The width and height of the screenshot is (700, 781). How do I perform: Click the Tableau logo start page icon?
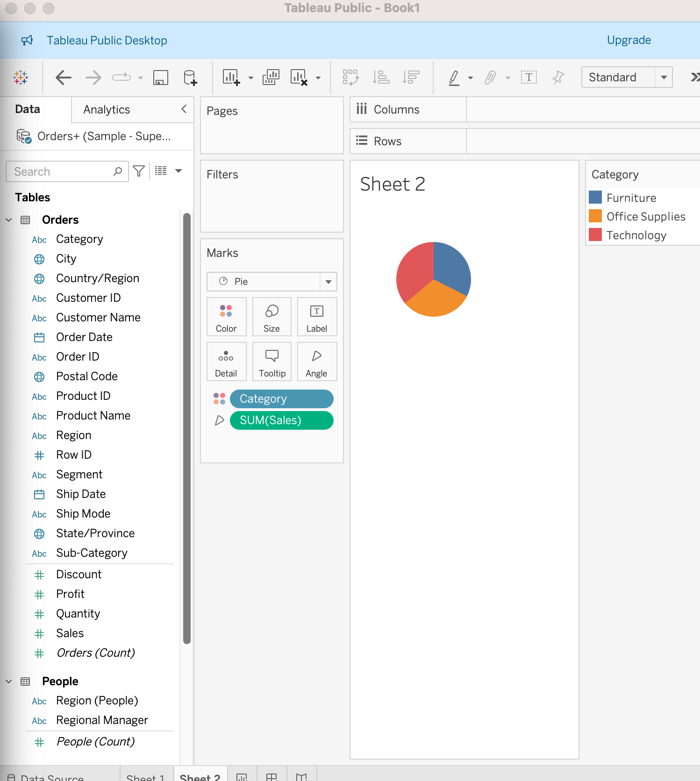pyautogui.click(x=21, y=78)
